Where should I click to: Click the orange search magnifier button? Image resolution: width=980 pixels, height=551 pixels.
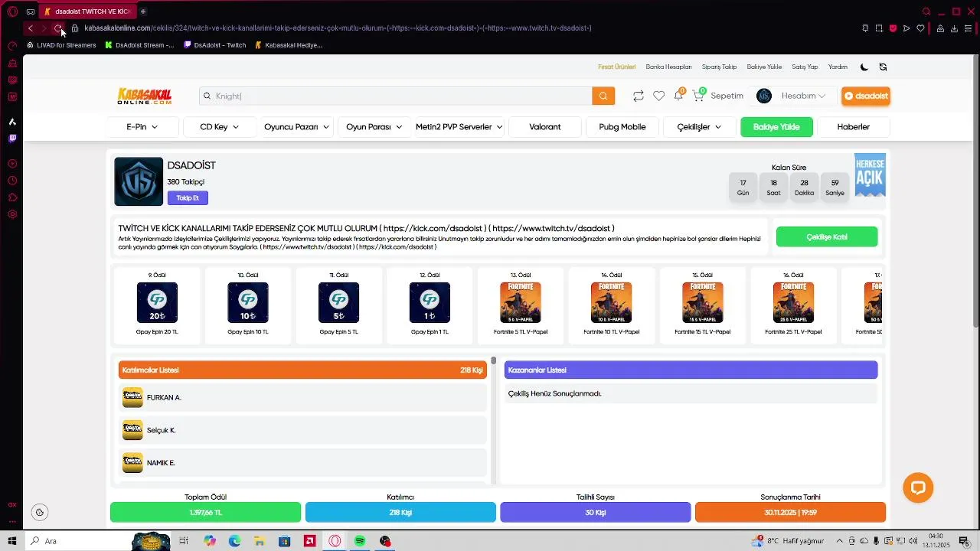tap(603, 96)
